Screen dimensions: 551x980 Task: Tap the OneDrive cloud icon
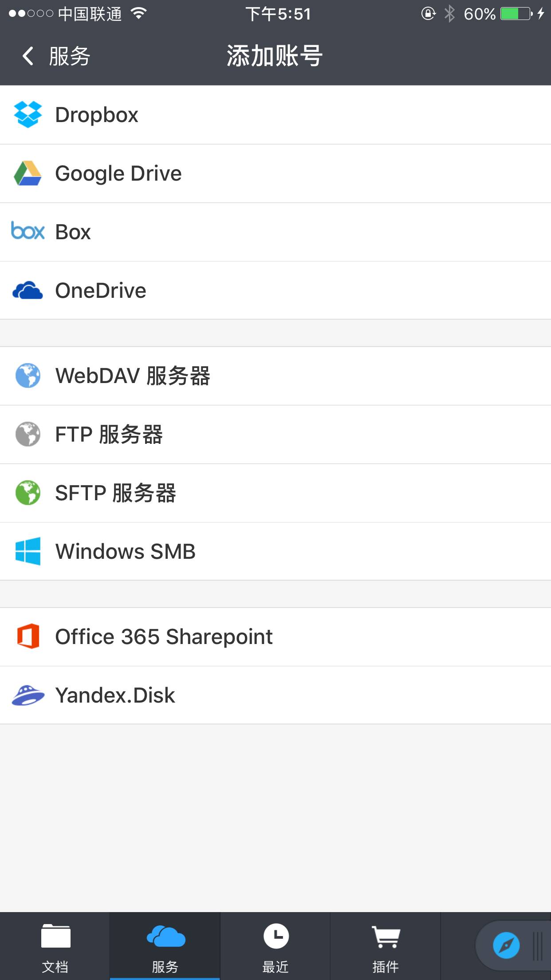pos(28,290)
